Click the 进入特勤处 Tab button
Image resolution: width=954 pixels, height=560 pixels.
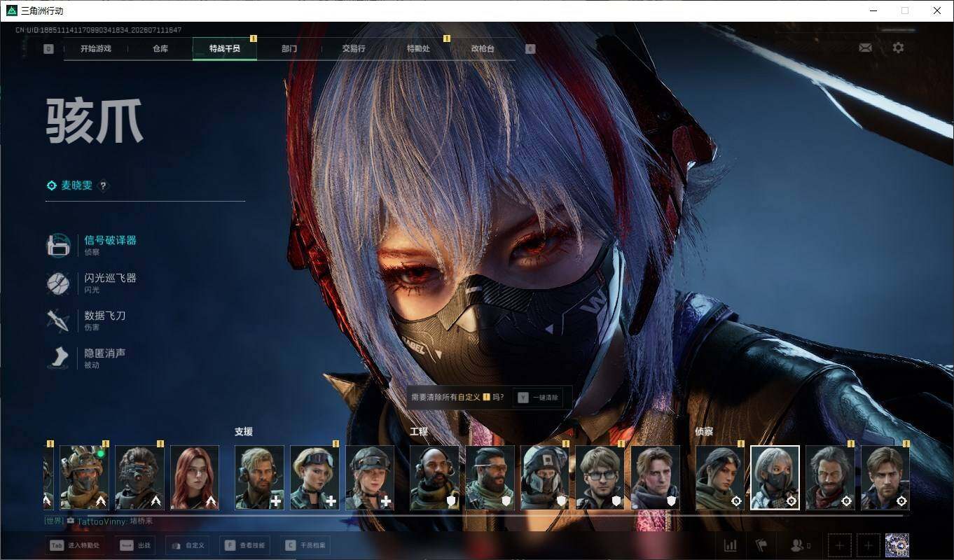[x=75, y=545]
